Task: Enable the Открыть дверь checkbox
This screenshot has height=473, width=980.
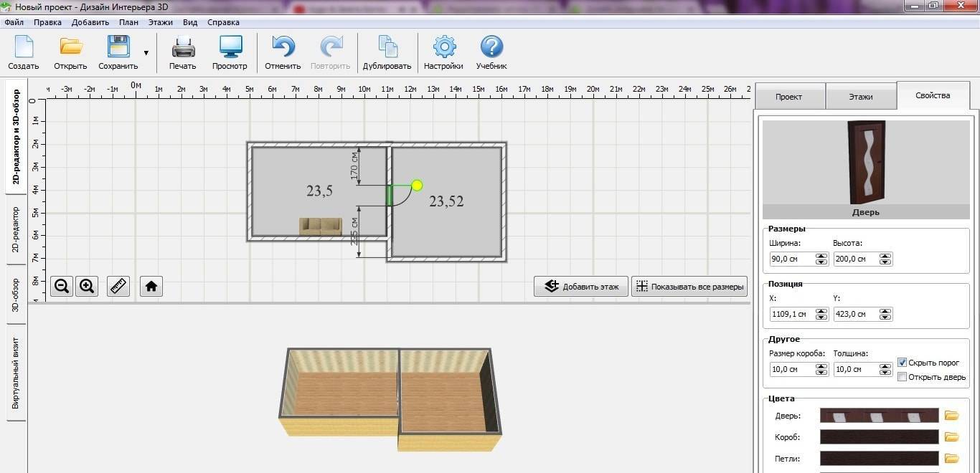Action: point(903,377)
